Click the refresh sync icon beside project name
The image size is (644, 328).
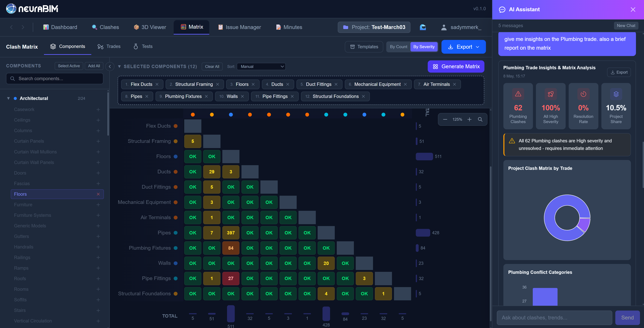[423, 27]
